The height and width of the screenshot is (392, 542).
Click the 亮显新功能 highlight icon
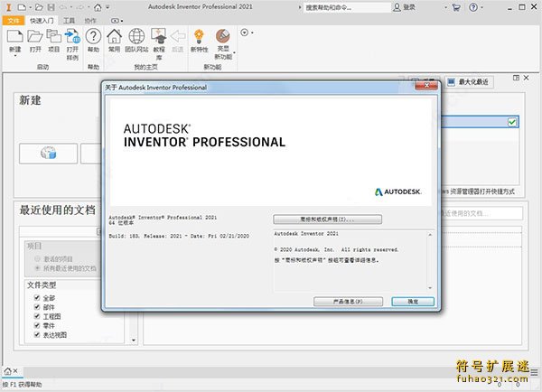(x=223, y=36)
